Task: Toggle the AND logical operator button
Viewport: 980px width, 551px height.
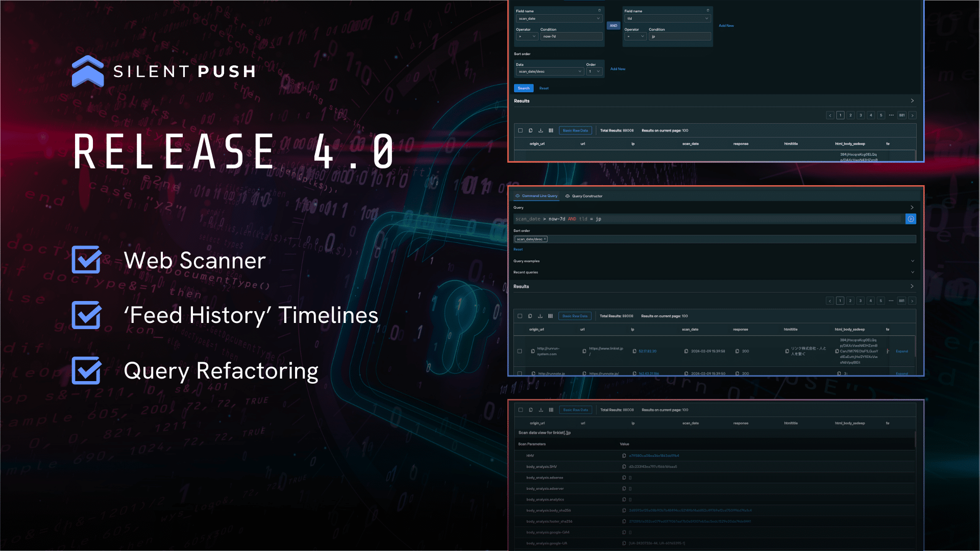Action: 614,26
